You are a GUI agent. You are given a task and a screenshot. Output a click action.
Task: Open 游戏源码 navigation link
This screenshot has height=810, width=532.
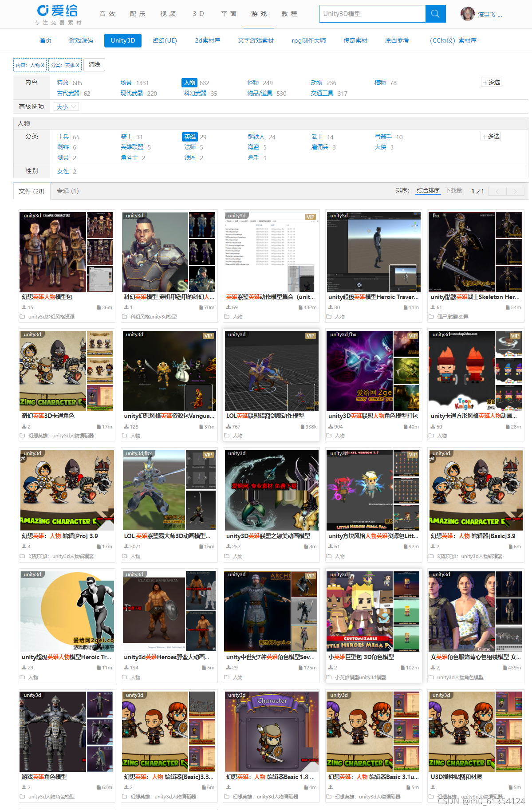(x=81, y=40)
